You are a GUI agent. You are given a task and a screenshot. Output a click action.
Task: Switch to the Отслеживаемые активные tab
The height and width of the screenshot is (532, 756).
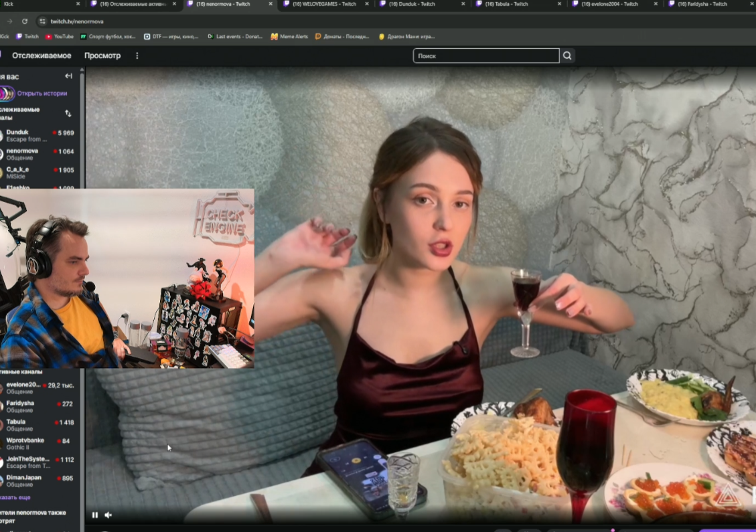pyautogui.click(x=133, y=4)
